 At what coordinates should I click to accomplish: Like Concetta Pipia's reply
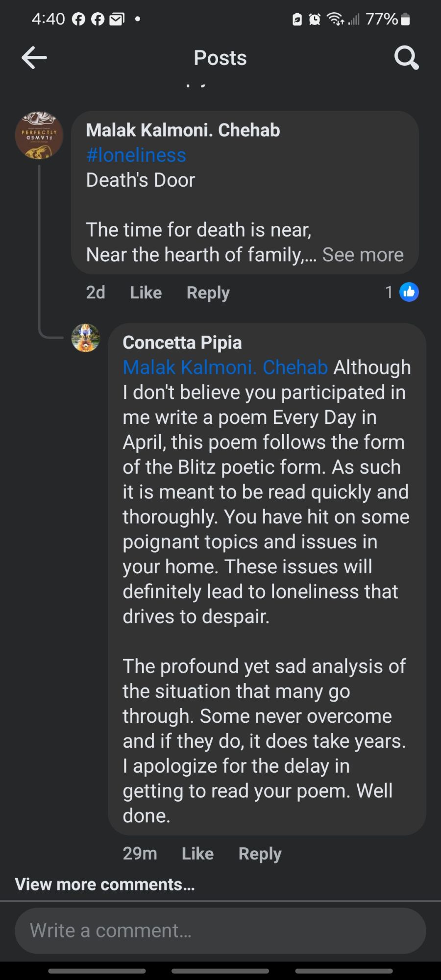click(x=197, y=854)
